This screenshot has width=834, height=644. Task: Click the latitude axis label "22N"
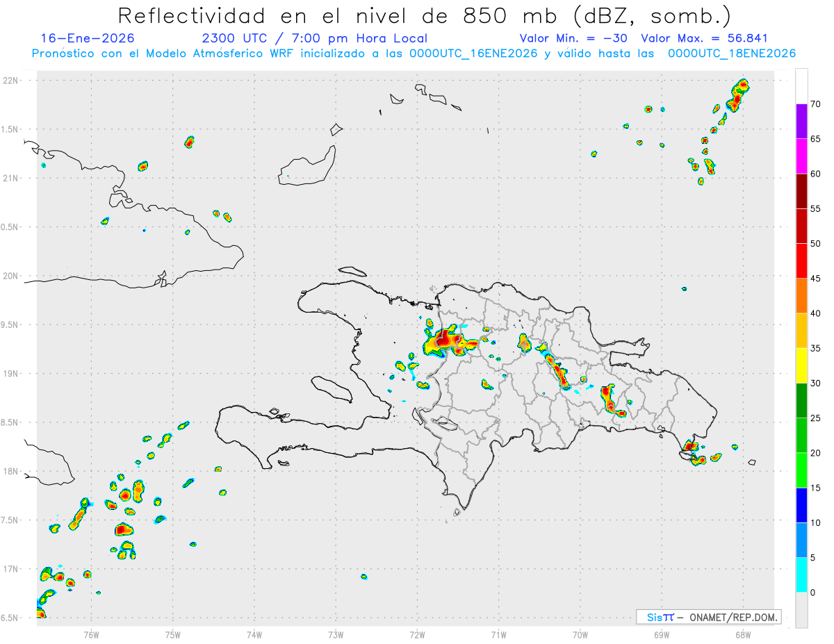coord(11,81)
